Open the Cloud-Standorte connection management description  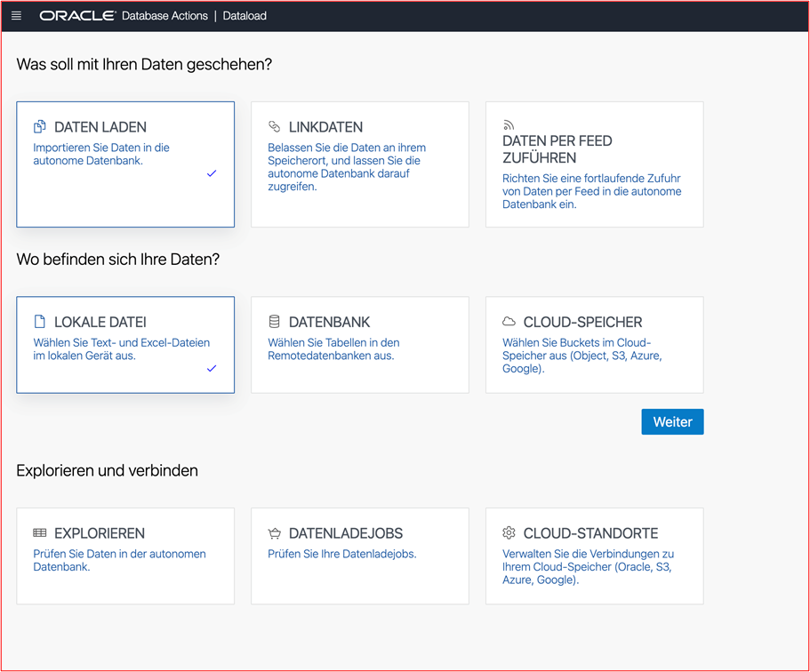(x=588, y=566)
